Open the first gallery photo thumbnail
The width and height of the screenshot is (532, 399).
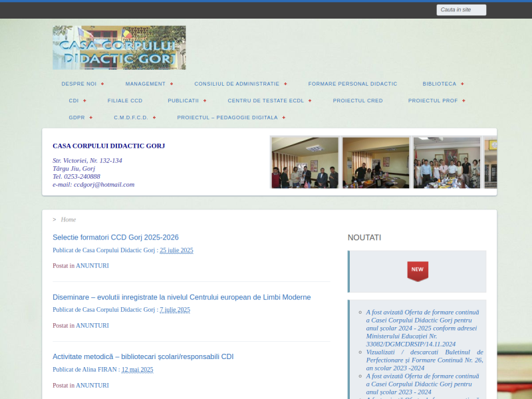point(305,162)
